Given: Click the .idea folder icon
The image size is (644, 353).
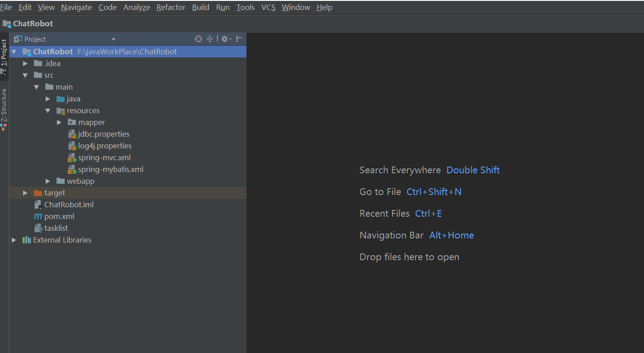Looking at the screenshot, I should 38,63.
